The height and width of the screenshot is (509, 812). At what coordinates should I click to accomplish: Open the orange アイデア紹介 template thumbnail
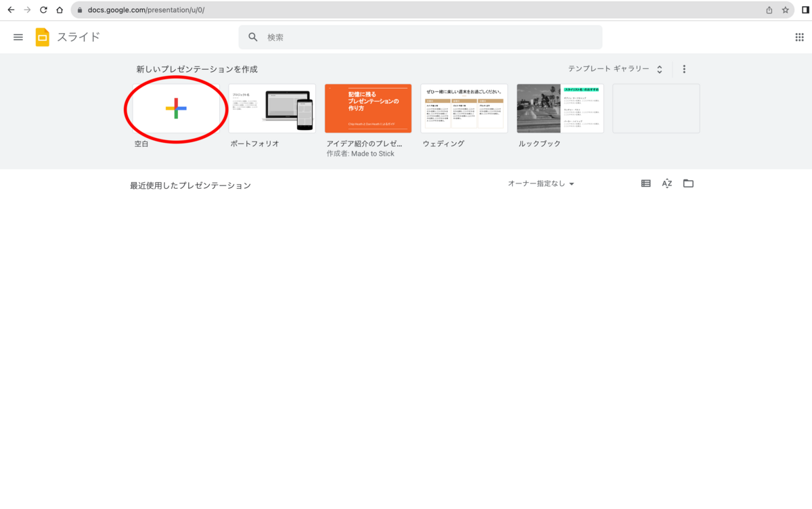pyautogui.click(x=368, y=108)
